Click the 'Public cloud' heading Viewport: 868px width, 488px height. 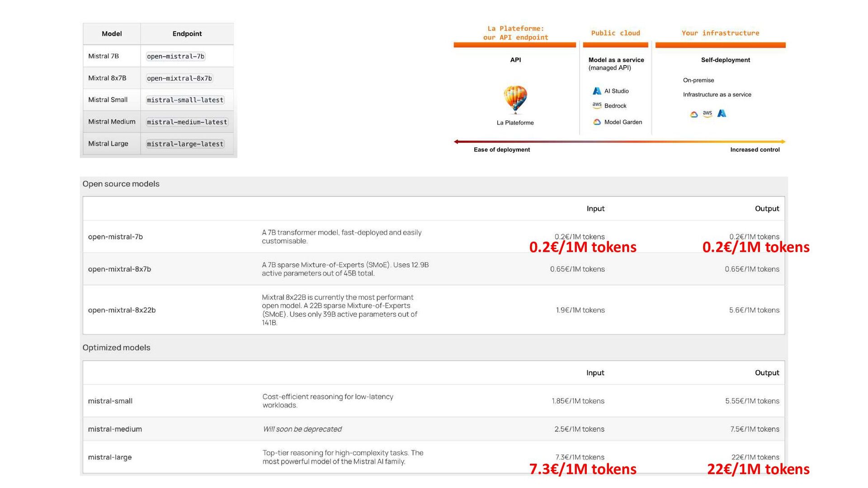point(616,33)
